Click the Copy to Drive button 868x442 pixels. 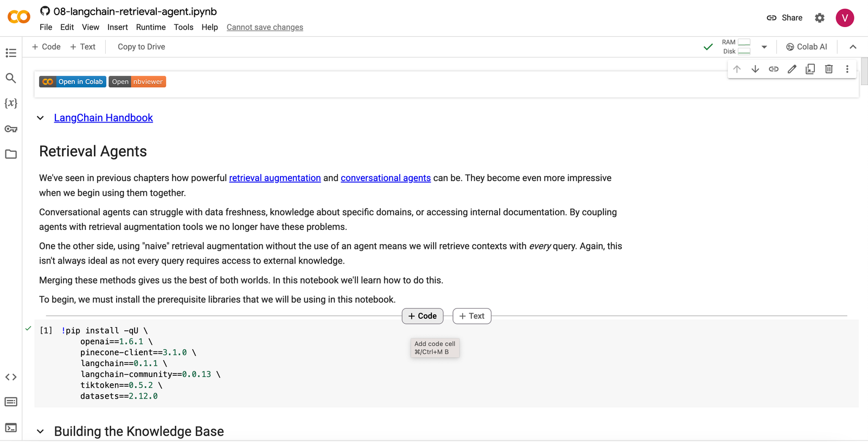tap(142, 47)
